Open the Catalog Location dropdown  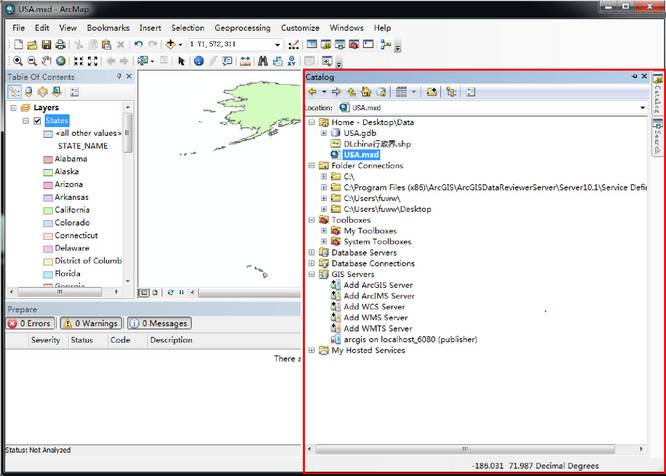[642, 108]
